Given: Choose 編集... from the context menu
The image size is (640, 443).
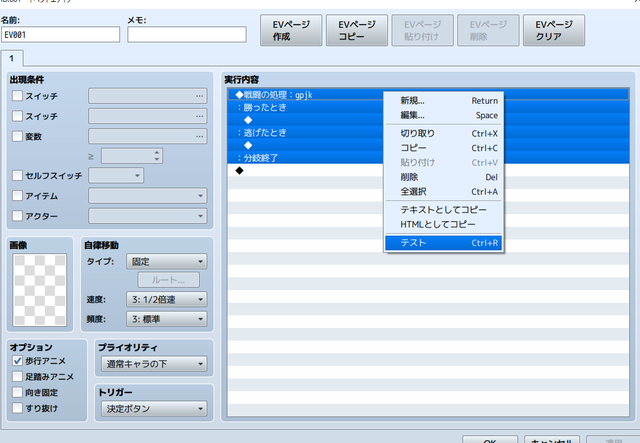Looking at the screenshot, I should point(443,115).
